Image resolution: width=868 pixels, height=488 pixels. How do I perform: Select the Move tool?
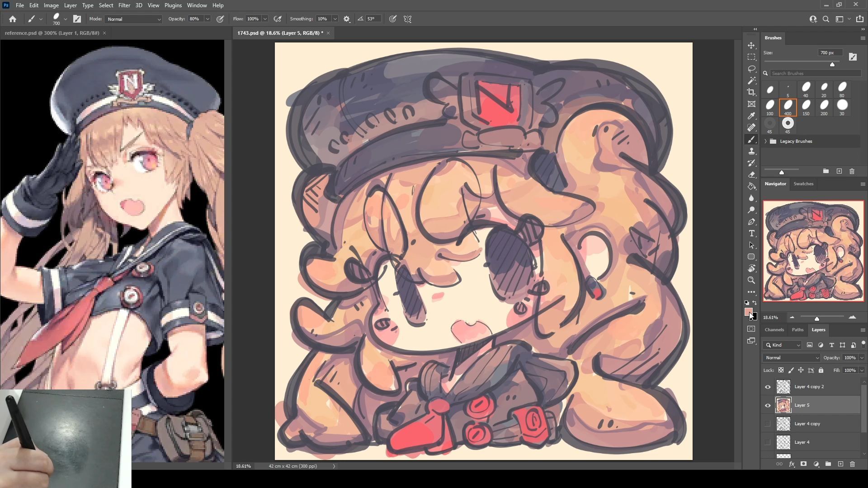[x=751, y=45]
